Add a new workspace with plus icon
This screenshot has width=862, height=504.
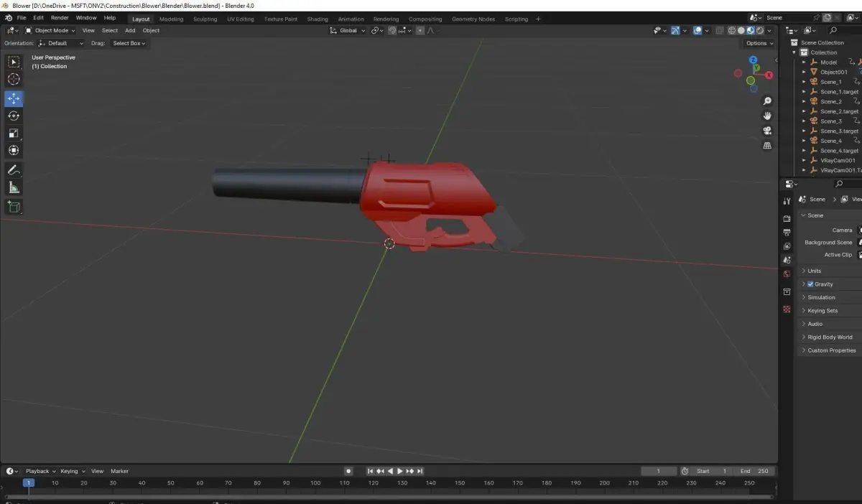(538, 19)
